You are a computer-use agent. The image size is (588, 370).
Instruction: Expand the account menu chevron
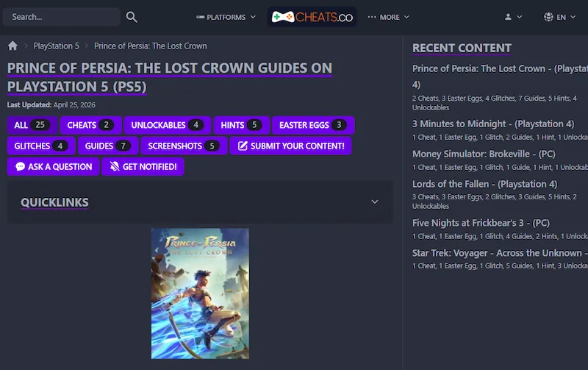tap(520, 17)
